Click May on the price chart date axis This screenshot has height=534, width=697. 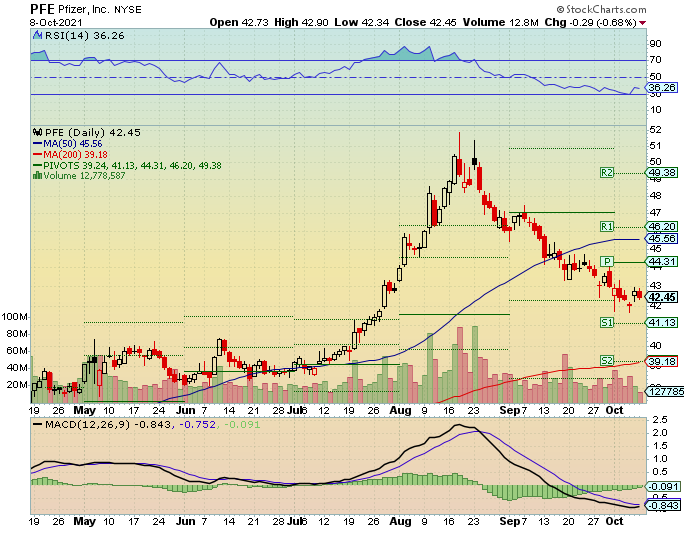pos(84,410)
